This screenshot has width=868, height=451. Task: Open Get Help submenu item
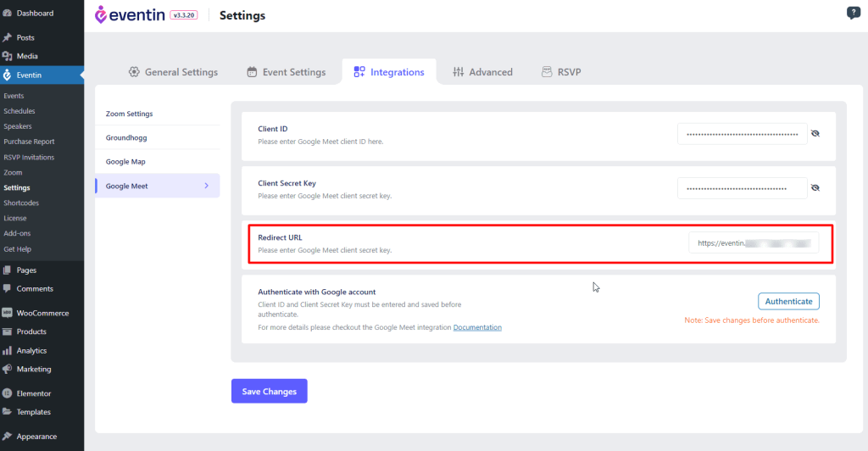[18, 249]
